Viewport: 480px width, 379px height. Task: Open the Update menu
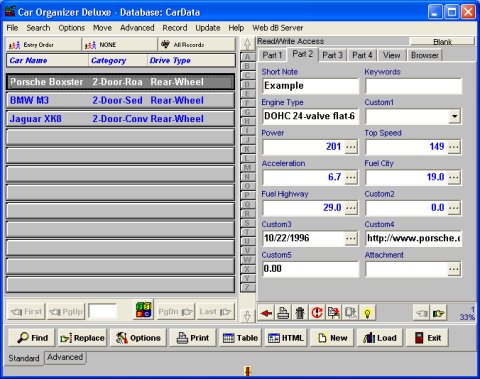point(208,28)
